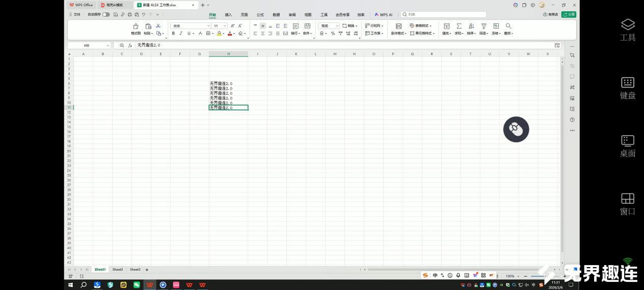Viewport: 644px width, 290px height.
Task: Open the View (视图) ribbon tab
Action: click(x=308, y=15)
